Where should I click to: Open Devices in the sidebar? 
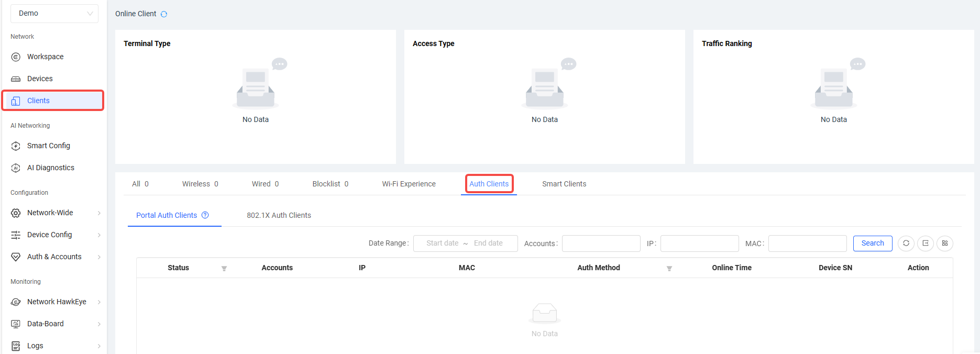pos(40,79)
